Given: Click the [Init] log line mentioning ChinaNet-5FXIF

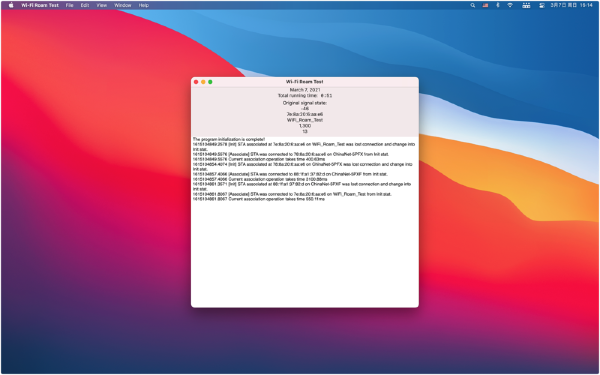Looking at the screenshot, I should [x=302, y=187].
